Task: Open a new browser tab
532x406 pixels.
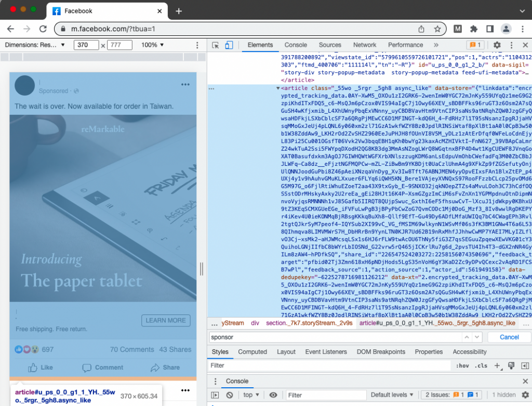Action: pyautogui.click(x=179, y=11)
